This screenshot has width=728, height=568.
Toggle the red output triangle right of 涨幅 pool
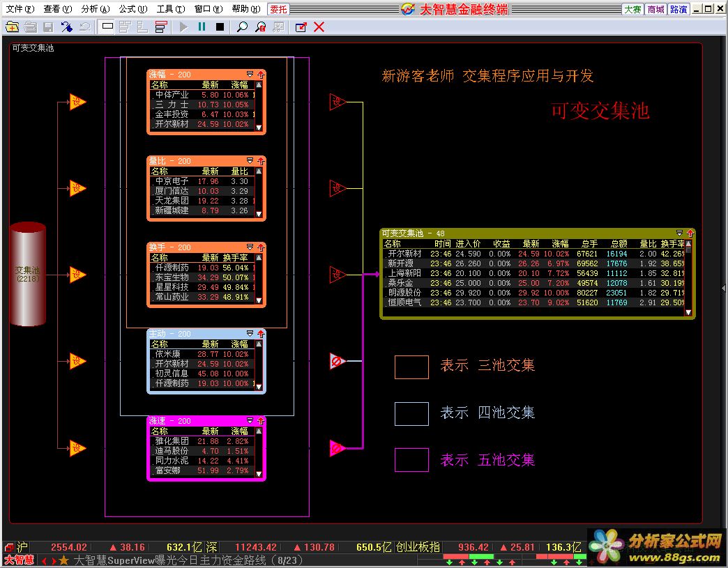point(337,102)
